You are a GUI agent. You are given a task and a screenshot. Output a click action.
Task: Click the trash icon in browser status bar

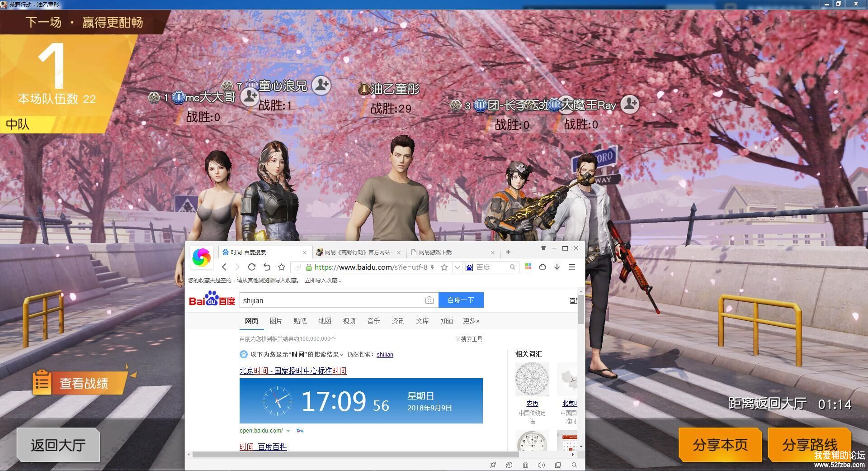(525, 465)
